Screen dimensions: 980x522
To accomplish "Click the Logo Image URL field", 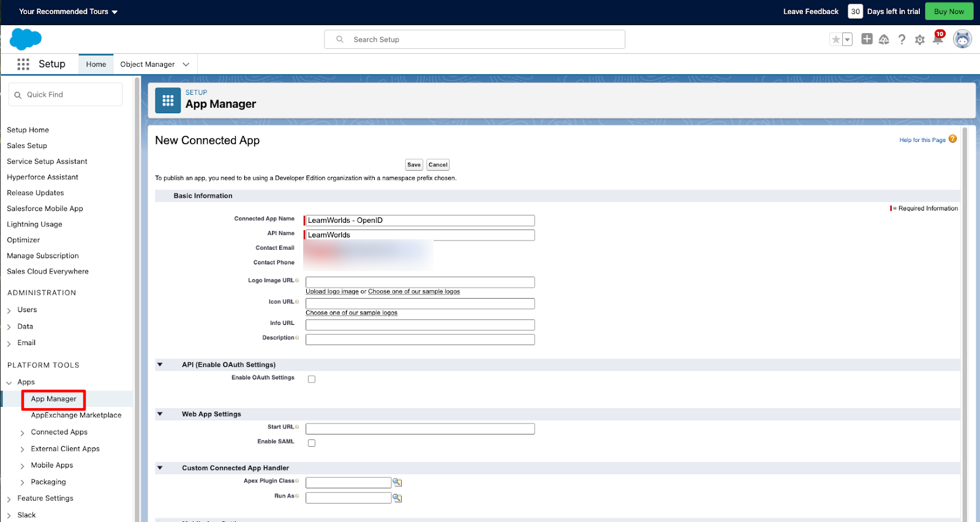I will click(420, 282).
